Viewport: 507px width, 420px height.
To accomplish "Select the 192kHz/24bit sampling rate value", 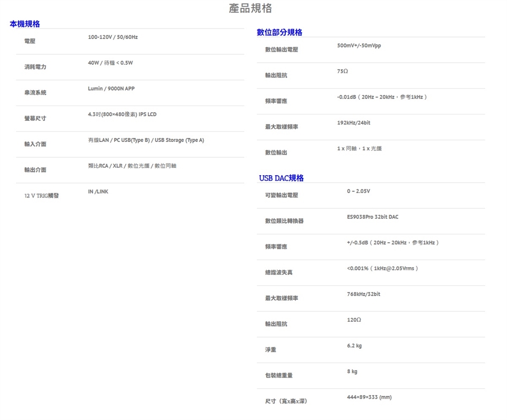I will tap(353, 123).
